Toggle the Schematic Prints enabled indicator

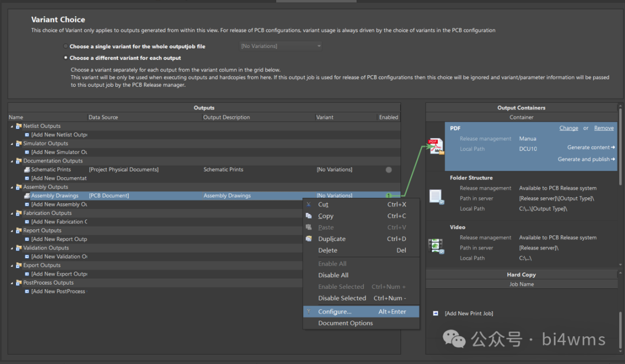pyautogui.click(x=388, y=170)
